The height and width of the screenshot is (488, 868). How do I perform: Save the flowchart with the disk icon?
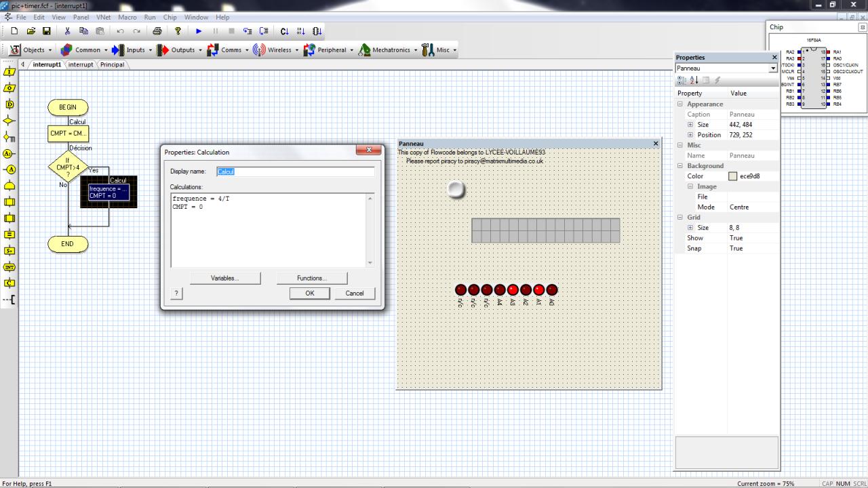pos(47,31)
